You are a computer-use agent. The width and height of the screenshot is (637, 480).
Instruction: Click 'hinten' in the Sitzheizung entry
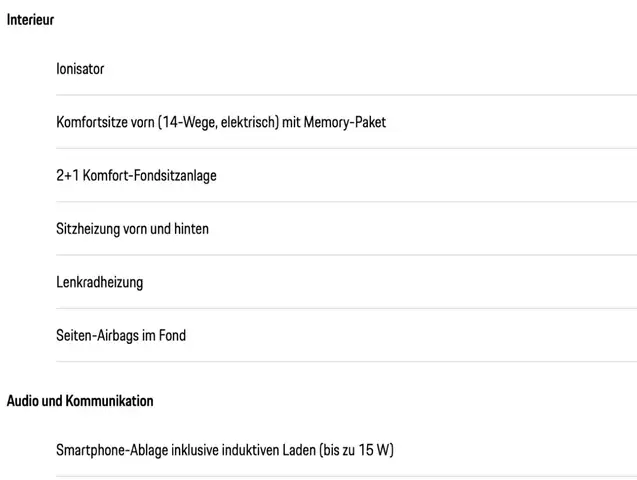[x=190, y=229]
